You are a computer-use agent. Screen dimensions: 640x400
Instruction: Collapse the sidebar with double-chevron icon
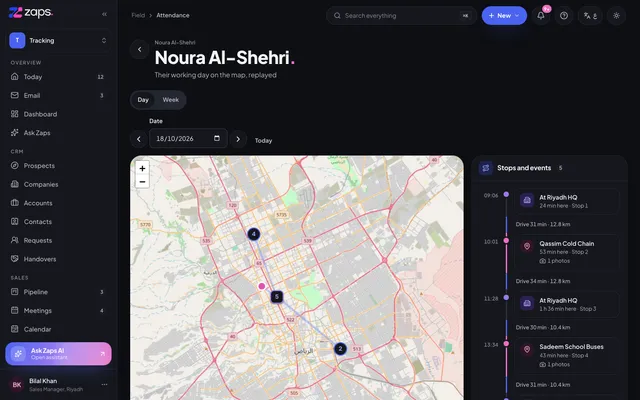click(104, 14)
